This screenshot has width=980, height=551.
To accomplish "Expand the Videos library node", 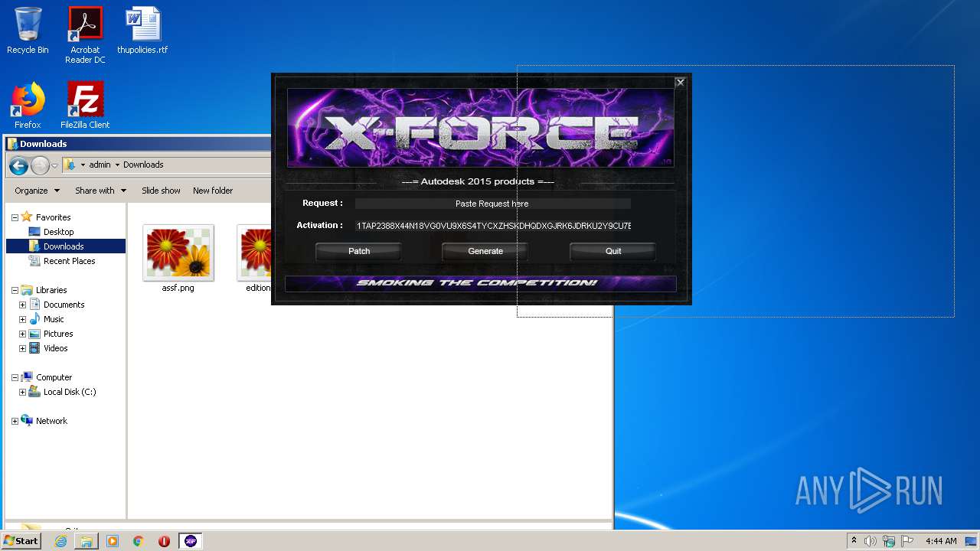I will click(22, 348).
